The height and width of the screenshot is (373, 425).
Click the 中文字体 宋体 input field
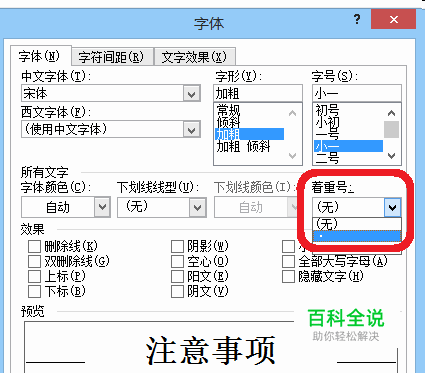coord(102,93)
